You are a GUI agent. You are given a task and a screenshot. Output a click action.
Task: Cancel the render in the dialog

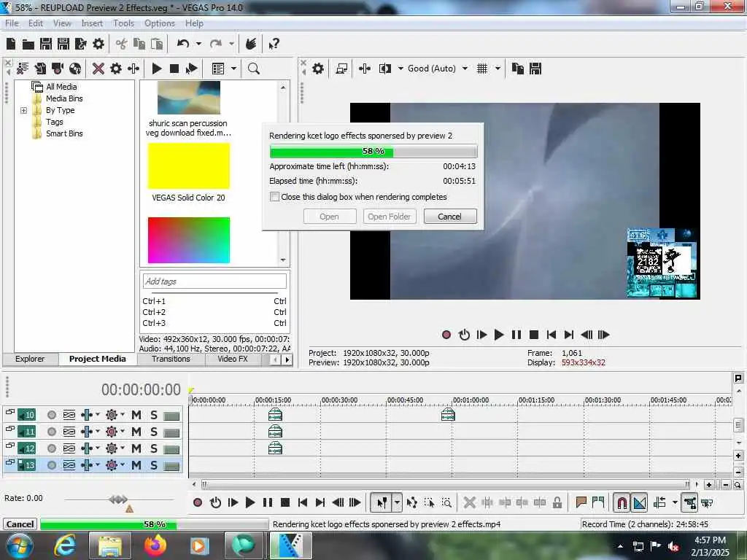point(449,217)
